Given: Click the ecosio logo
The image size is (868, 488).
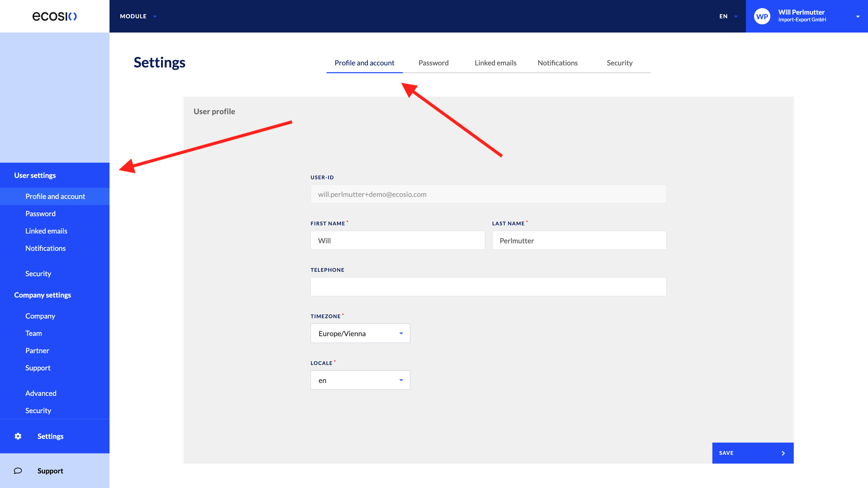Looking at the screenshot, I should point(55,16).
